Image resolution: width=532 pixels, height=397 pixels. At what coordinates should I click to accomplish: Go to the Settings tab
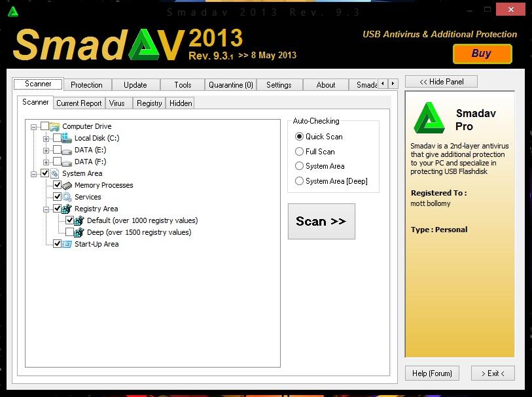(x=279, y=85)
